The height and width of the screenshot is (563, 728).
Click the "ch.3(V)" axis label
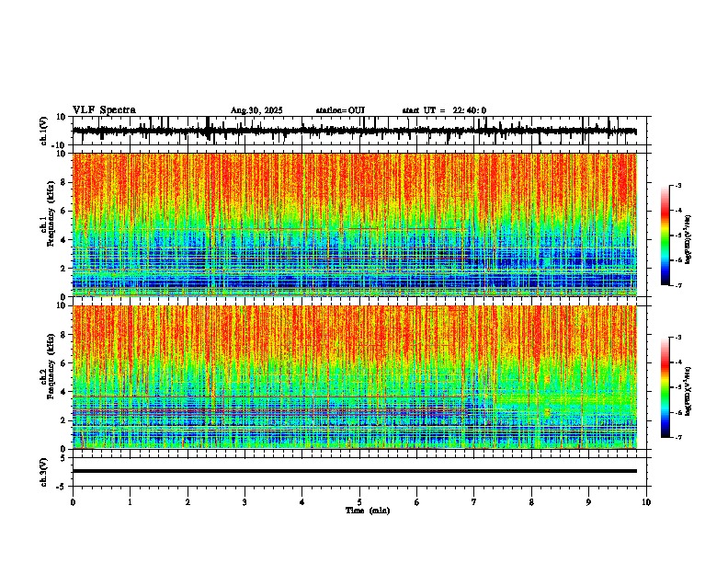click(44, 472)
